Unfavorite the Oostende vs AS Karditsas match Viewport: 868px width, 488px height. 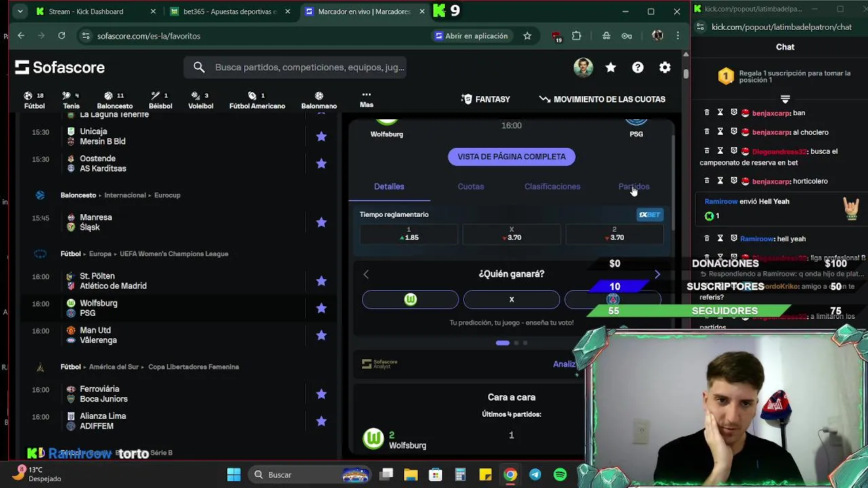pos(321,163)
